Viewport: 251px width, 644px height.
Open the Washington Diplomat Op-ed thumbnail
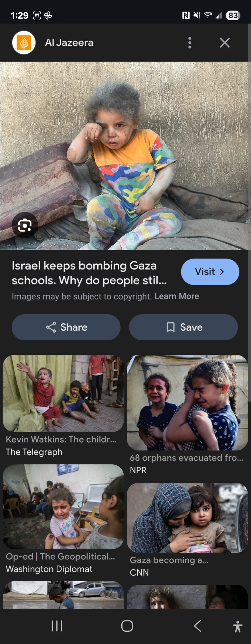[63, 507]
